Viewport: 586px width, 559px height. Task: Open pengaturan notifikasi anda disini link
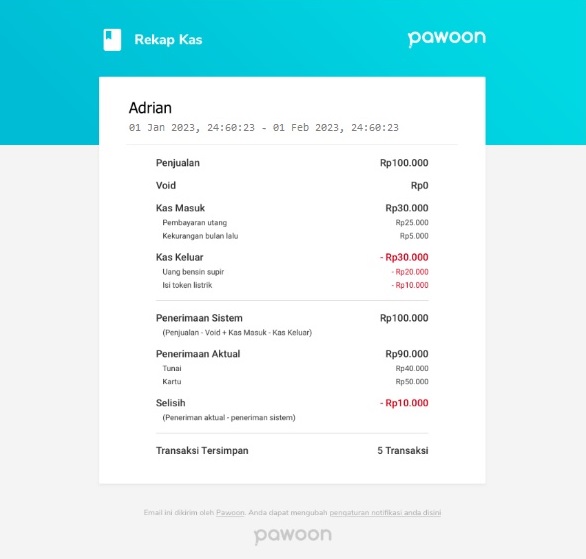pyautogui.click(x=385, y=512)
